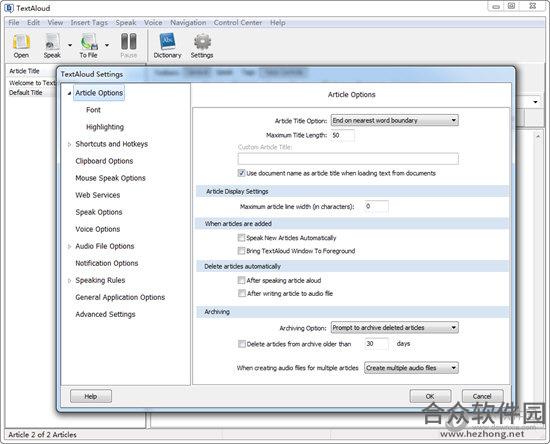
Task: Open the Dictionary tool
Action: pos(167,46)
